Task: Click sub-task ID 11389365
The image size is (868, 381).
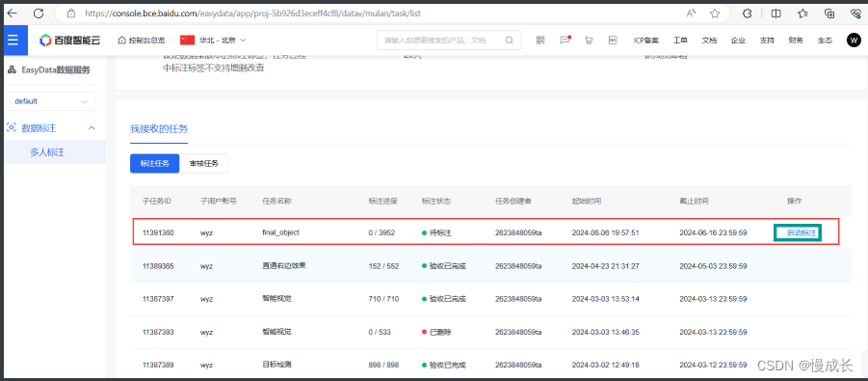Action: [x=158, y=265]
